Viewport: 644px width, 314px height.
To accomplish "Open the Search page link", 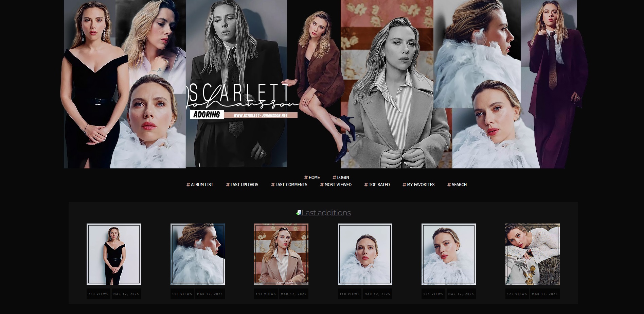I will click(457, 185).
